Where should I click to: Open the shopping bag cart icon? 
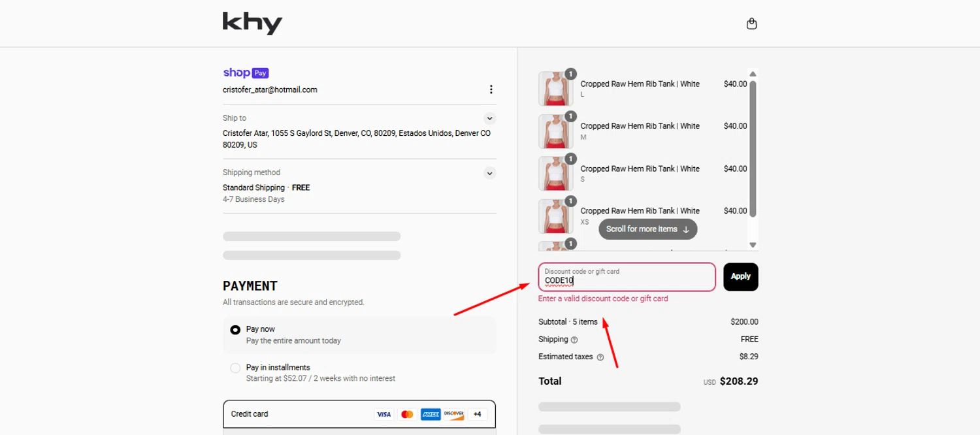pyautogui.click(x=751, y=24)
